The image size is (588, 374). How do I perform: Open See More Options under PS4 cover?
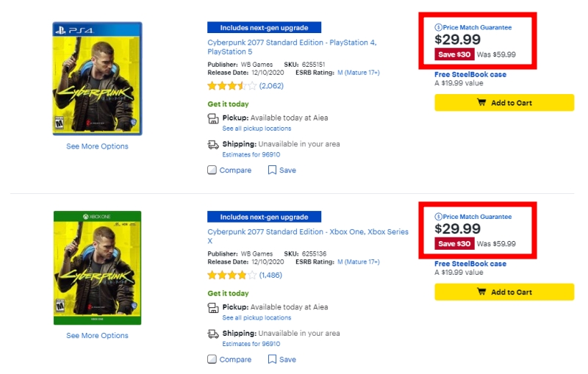click(97, 146)
